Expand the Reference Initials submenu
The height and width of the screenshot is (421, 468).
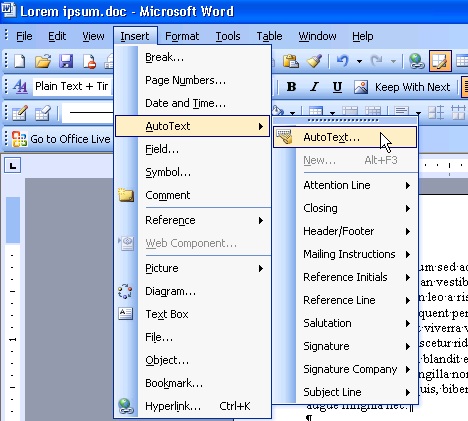[345, 277]
